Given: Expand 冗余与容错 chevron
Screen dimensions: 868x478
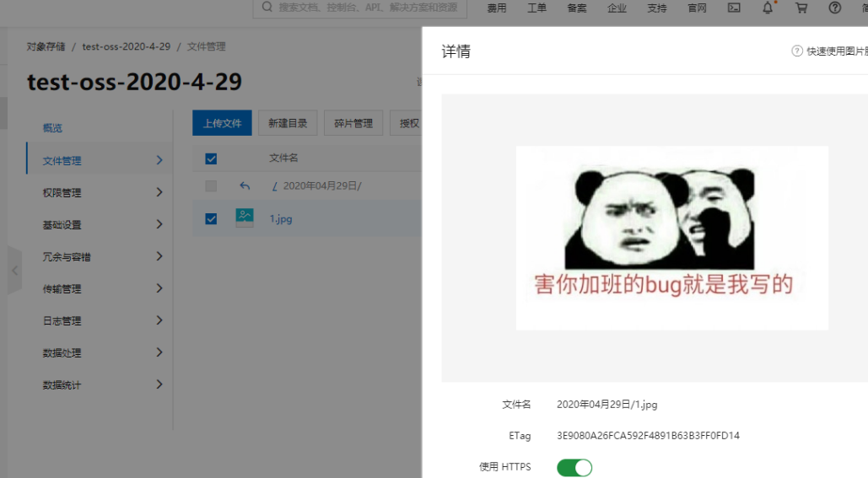Looking at the screenshot, I should tap(159, 256).
